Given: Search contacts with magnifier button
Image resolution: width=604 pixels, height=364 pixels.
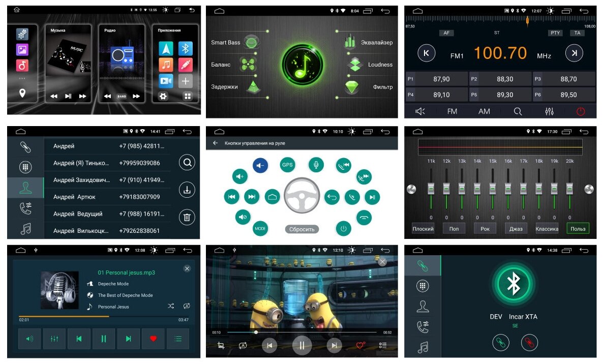Looking at the screenshot, I should tap(187, 162).
